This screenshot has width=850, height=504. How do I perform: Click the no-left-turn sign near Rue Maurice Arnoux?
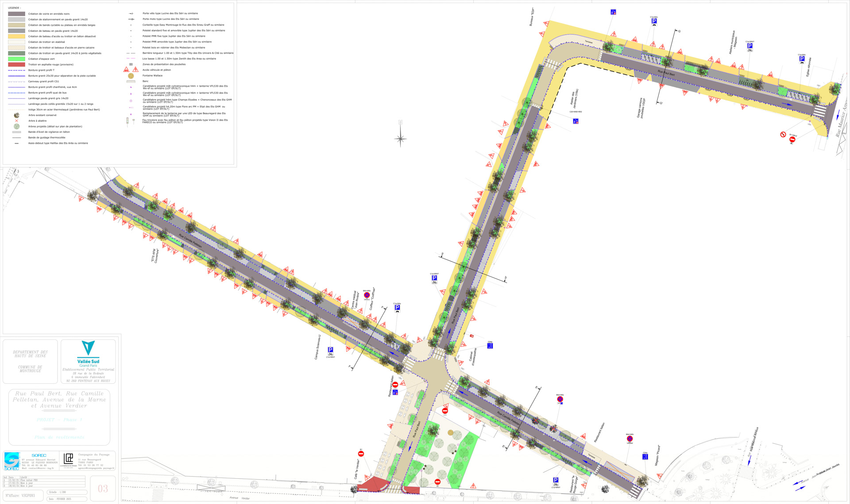tap(783, 135)
